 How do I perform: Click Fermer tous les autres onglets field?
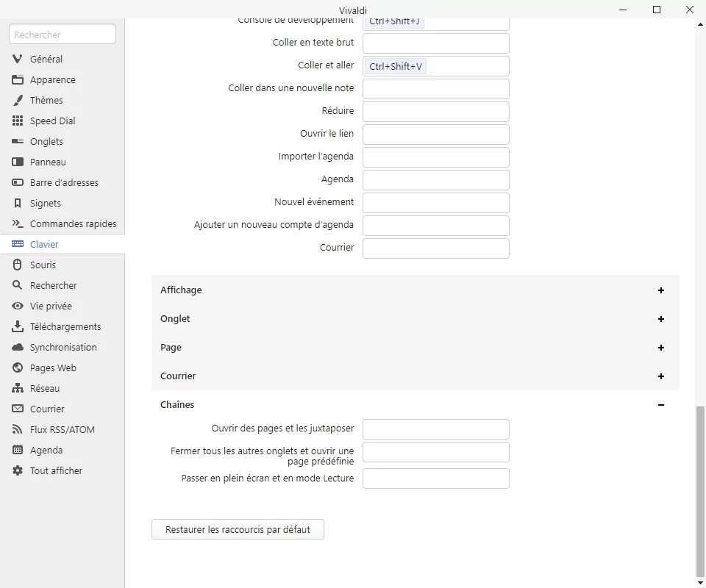[436, 452]
